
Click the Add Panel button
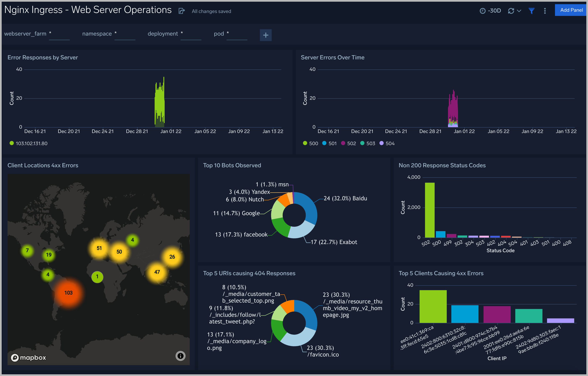coord(571,10)
